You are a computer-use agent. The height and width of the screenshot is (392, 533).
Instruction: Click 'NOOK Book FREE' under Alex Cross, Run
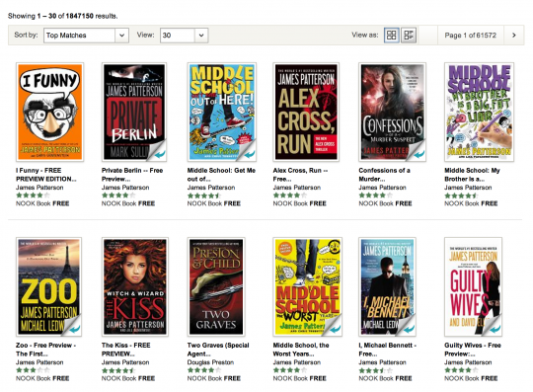pos(299,203)
